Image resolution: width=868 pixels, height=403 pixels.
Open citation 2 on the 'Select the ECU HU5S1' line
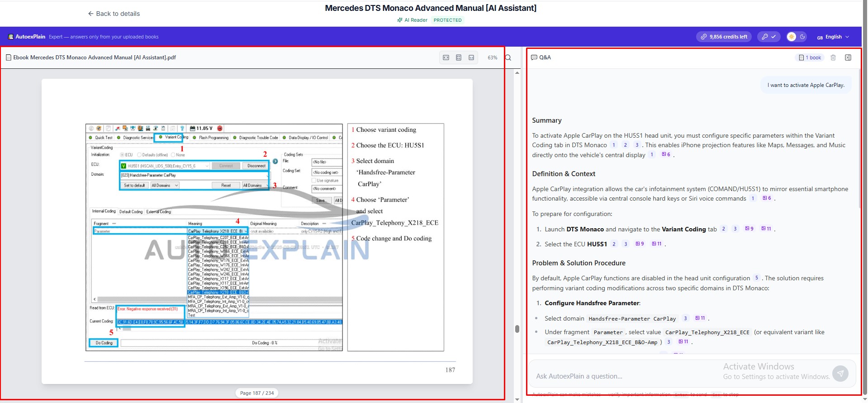coord(614,244)
